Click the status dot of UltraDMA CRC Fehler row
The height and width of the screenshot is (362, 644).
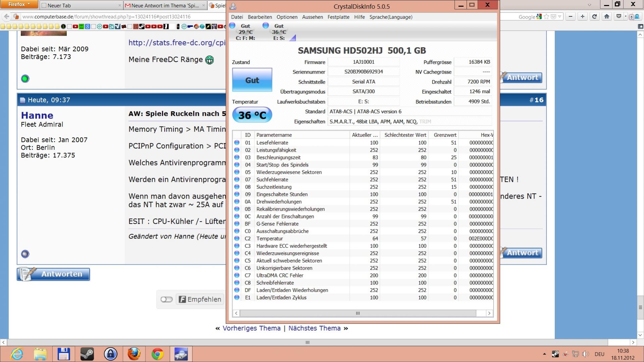click(237, 275)
